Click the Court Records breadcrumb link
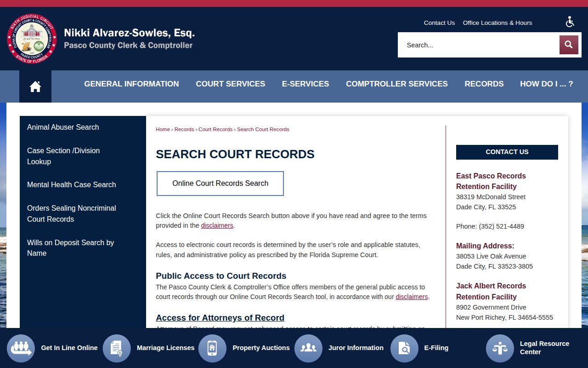Screen dimensions: 588x368 (215, 129)
